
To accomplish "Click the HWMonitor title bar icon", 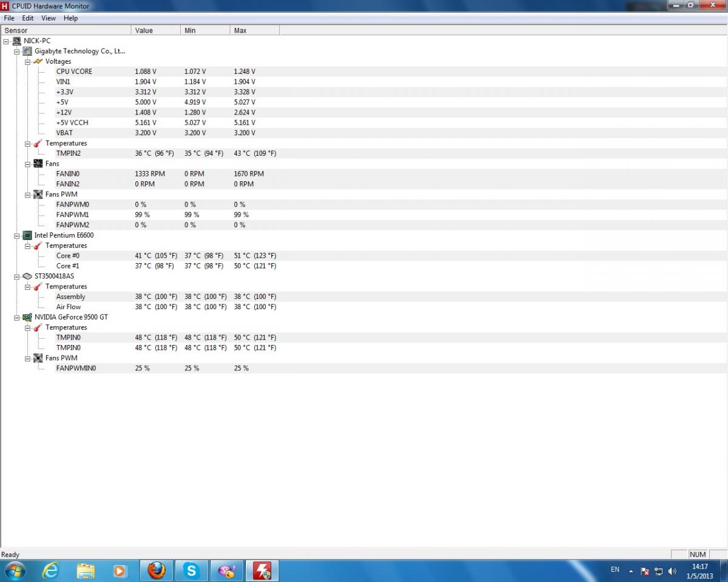I will pyautogui.click(x=5, y=5).
